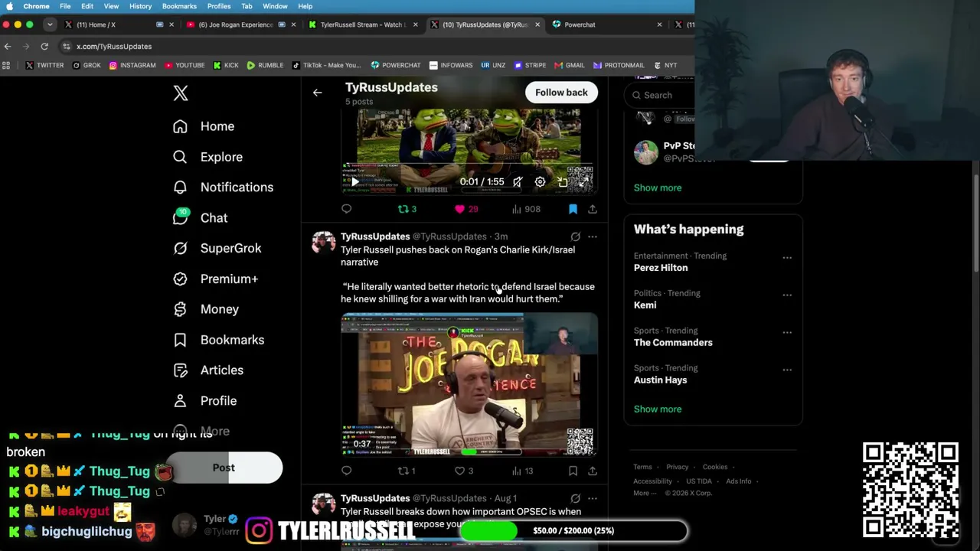Click the X logo in the sidebar
The width and height of the screenshot is (980, 551).
pyautogui.click(x=181, y=93)
